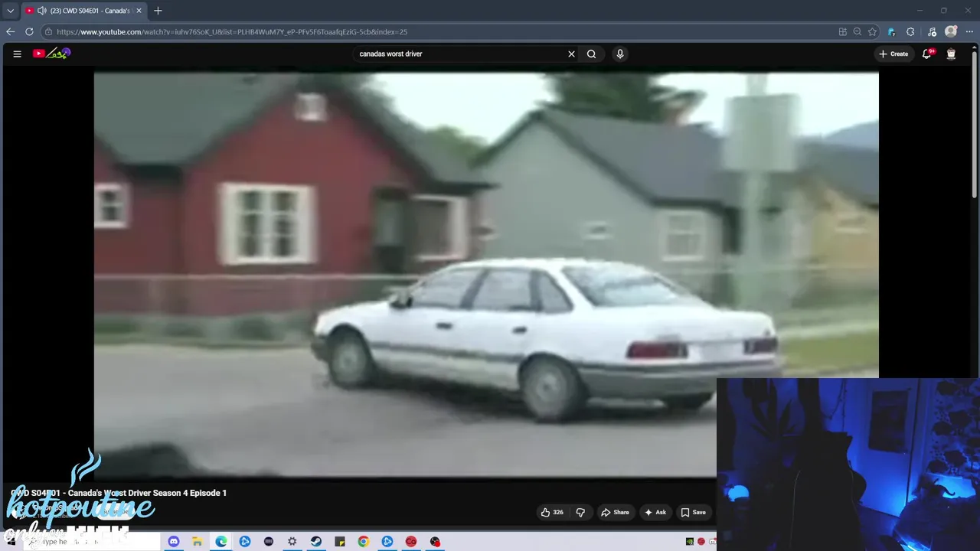Switch to Edge in taskbar
Image resolution: width=980 pixels, height=551 pixels.
tap(221, 541)
